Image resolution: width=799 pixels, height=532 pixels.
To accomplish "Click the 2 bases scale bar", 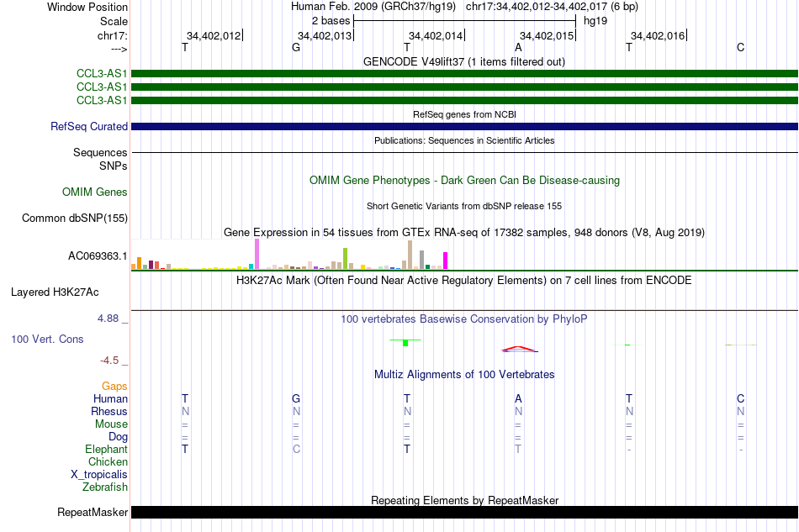I will [465, 21].
